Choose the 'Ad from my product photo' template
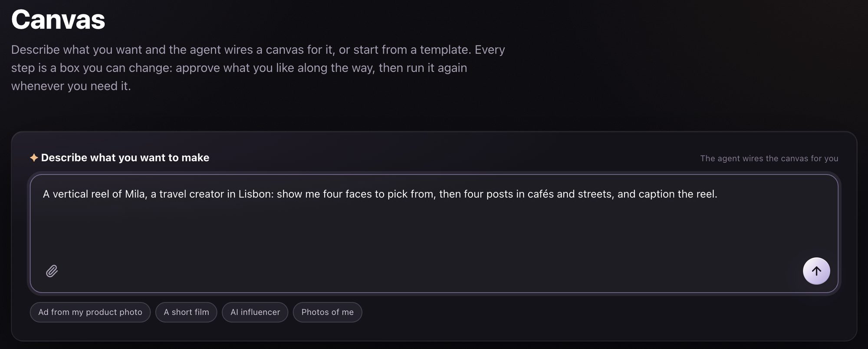Viewport: 868px width, 349px height. (x=90, y=312)
